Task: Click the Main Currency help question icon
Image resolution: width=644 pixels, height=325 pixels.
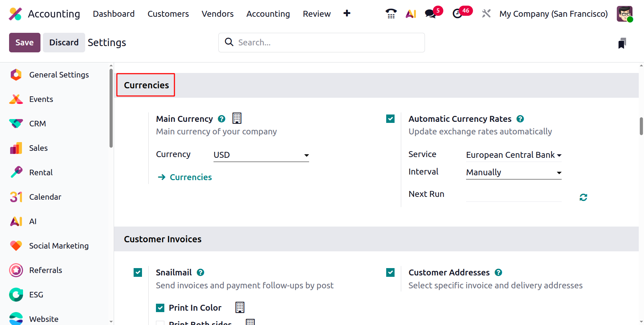Action: click(222, 119)
